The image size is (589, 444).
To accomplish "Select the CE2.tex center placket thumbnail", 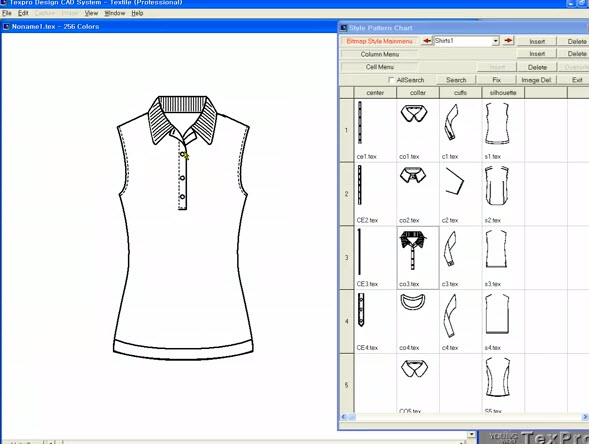I will click(359, 185).
